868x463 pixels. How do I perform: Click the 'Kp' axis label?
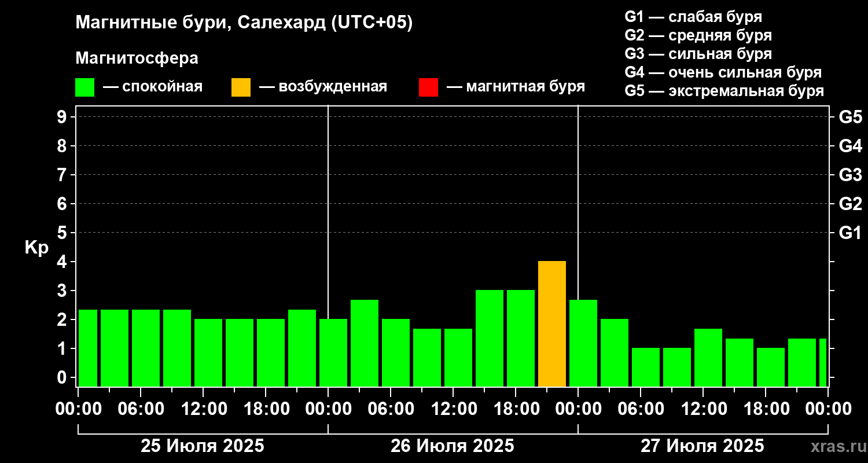36,248
